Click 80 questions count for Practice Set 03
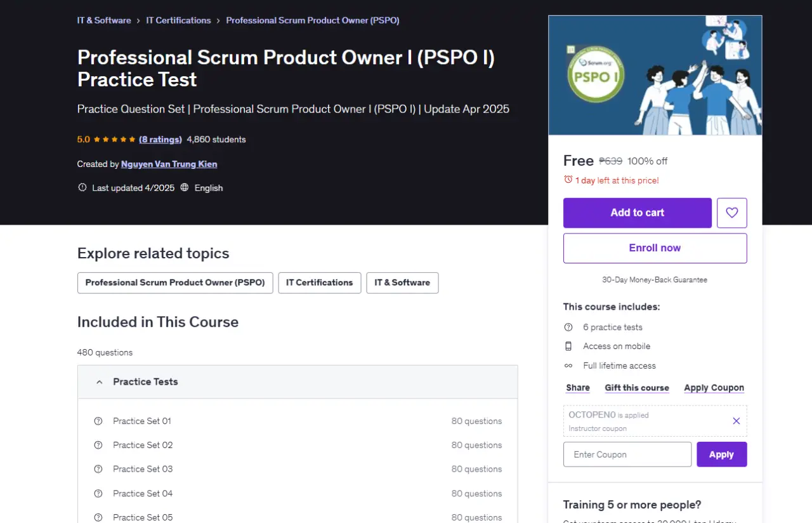The image size is (812, 523). pyautogui.click(x=476, y=469)
